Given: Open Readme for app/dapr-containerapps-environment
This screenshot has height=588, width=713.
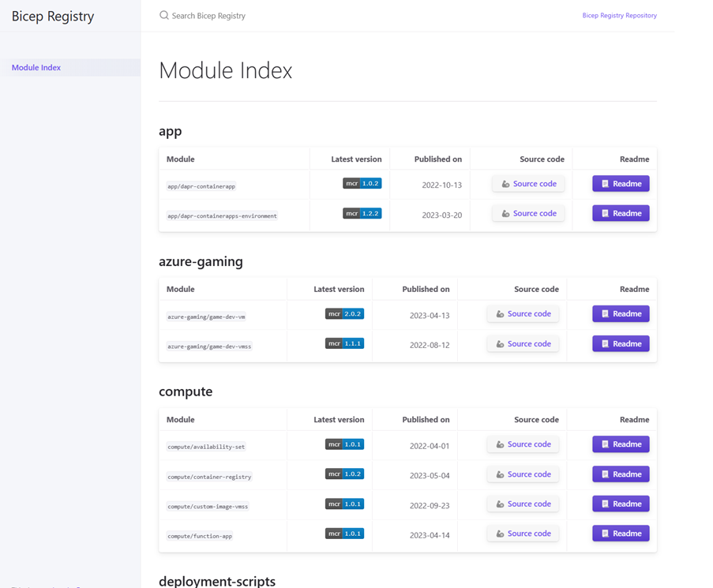Looking at the screenshot, I should coord(621,213).
